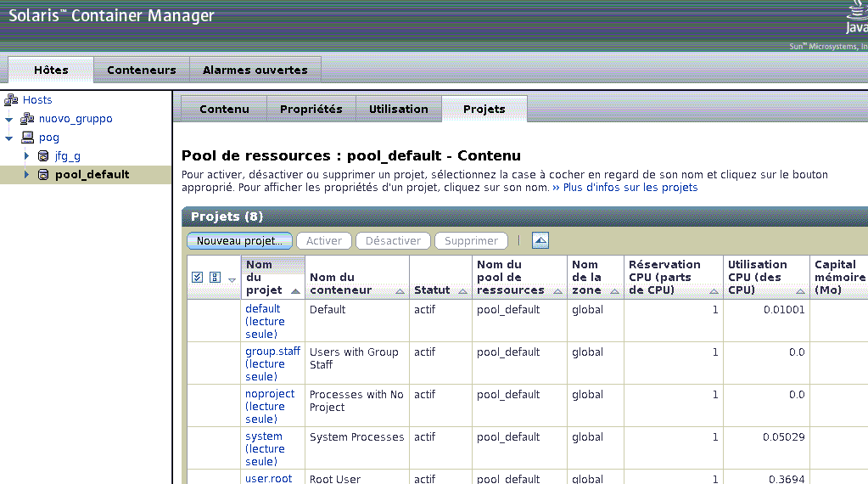This screenshot has height=484, width=868.
Task: Select Hosts in the navigation tree
Action: pyautogui.click(x=37, y=99)
